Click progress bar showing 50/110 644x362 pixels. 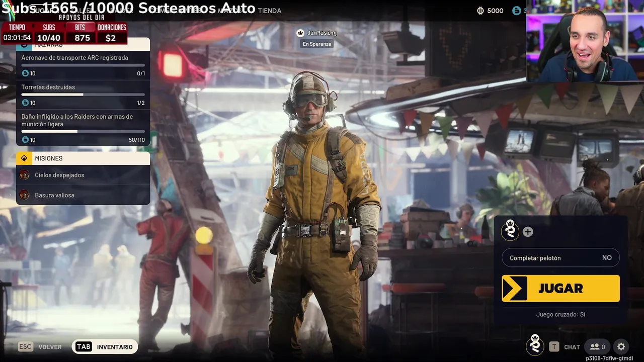tap(83, 132)
